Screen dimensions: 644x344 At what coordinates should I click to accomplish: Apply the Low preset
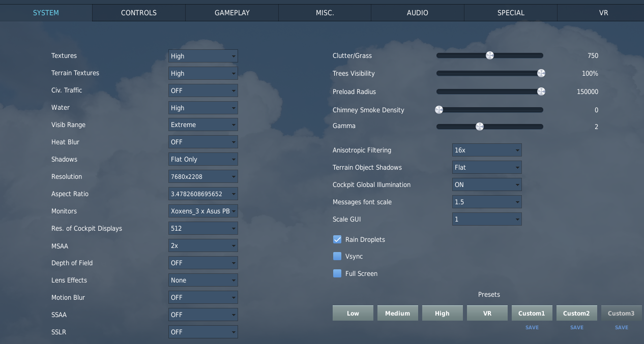coord(353,313)
